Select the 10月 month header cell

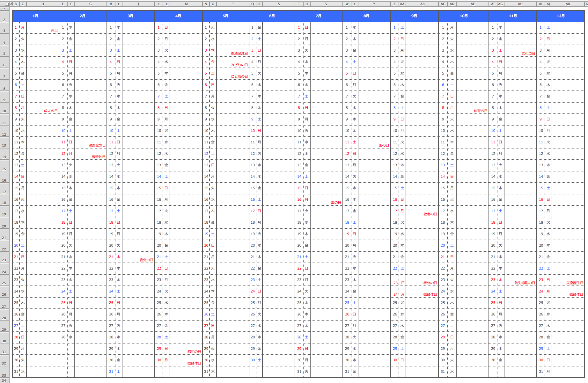click(x=464, y=16)
